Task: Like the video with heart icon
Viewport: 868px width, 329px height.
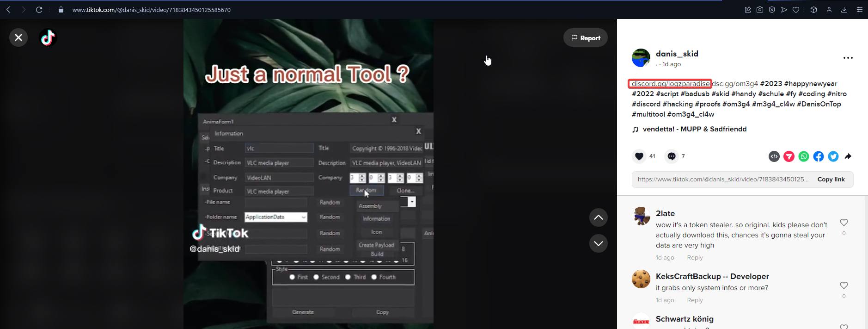Action: pyautogui.click(x=639, y=156)
